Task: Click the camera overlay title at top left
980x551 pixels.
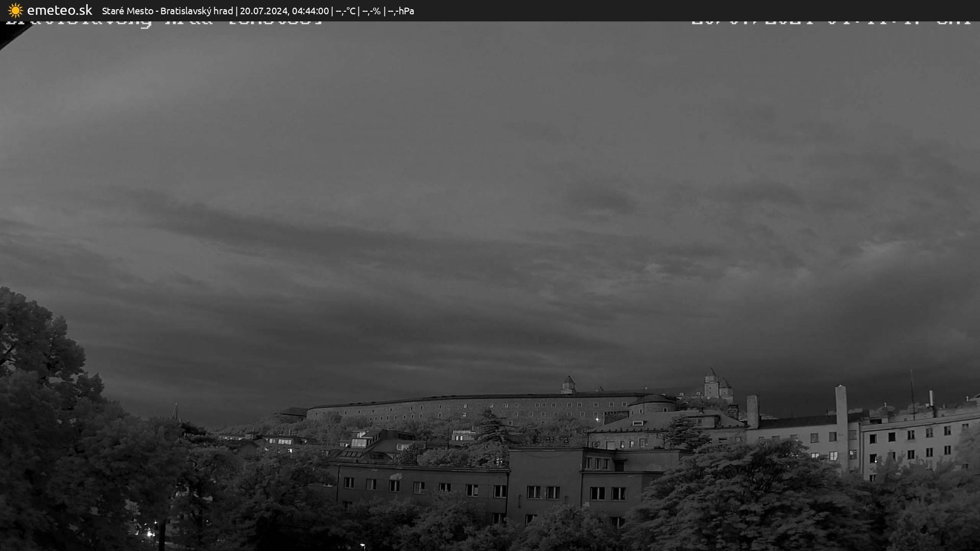Action: click(163, 23)
